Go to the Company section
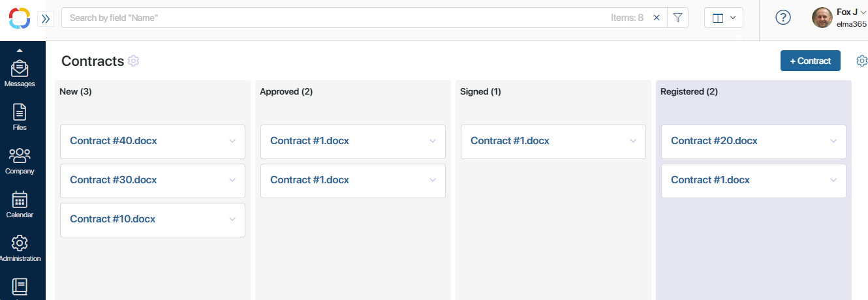 click(20, 160)
